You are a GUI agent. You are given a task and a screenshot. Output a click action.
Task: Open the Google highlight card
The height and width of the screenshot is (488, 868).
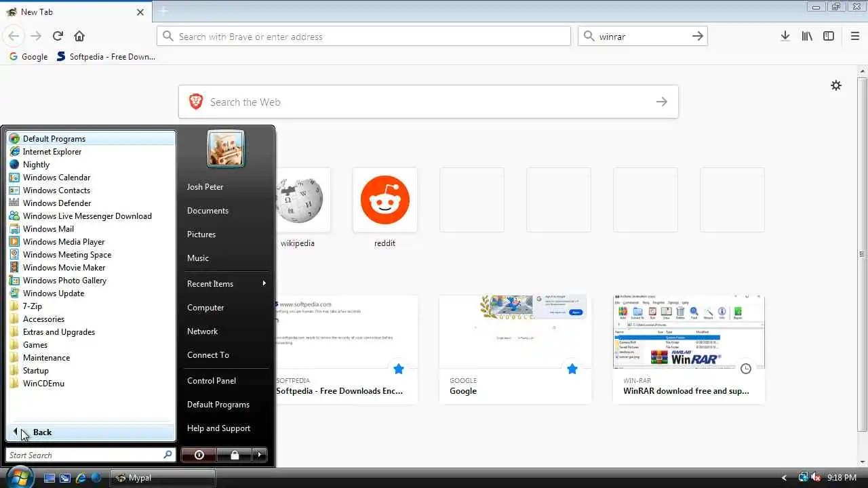tap(515, 349)
